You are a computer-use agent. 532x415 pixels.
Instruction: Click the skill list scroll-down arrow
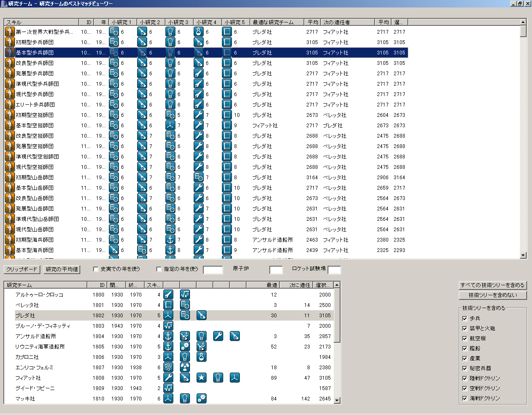(523, 255)
